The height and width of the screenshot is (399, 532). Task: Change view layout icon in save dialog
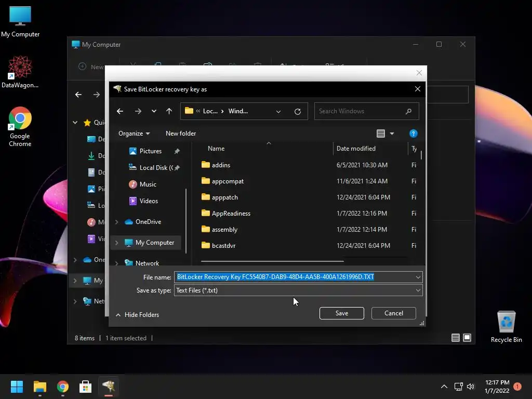click(x=381, y=134)
